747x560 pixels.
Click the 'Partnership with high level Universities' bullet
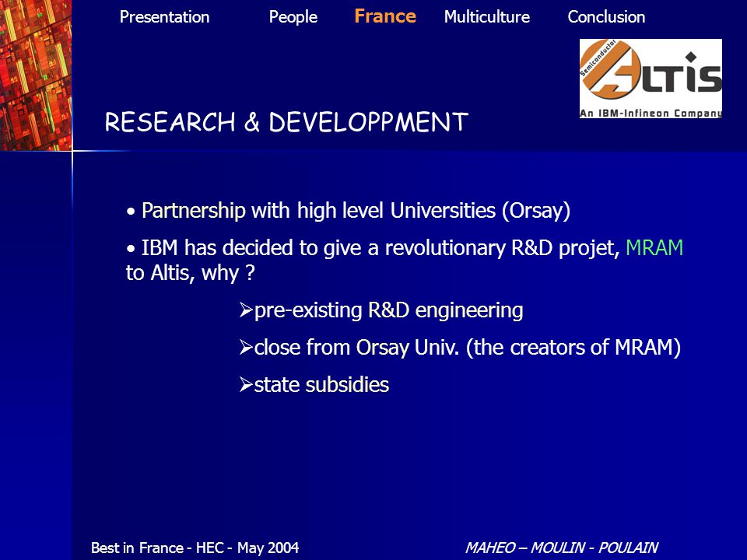click(x=349, y=211)
